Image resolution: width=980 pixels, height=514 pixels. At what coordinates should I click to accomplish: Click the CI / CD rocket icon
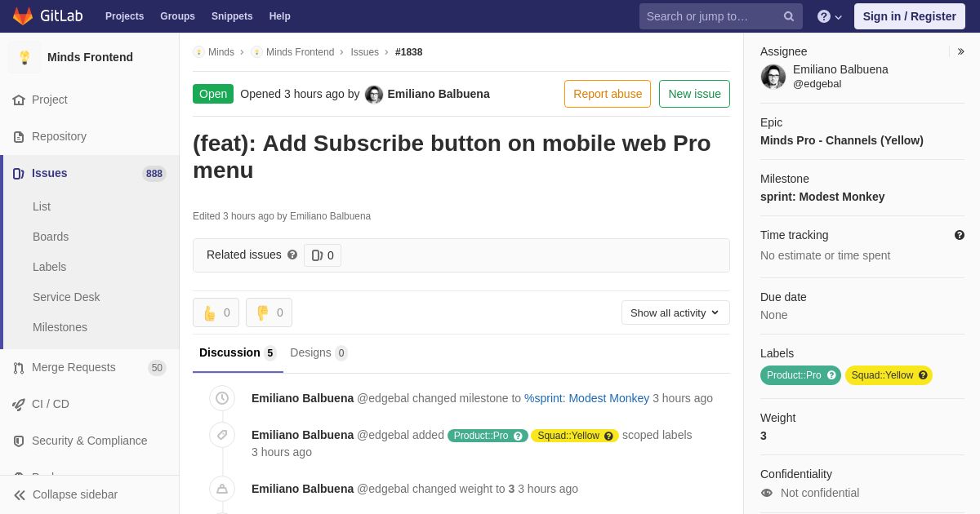19,404
